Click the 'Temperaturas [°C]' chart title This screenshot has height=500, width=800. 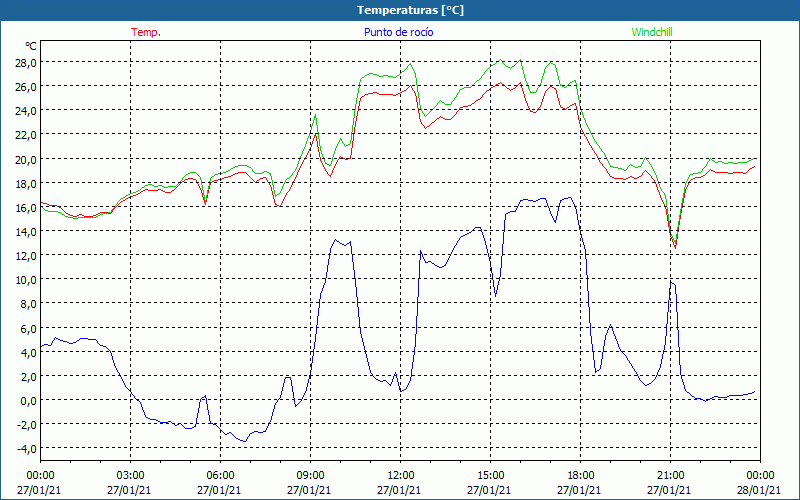[410, 10]
